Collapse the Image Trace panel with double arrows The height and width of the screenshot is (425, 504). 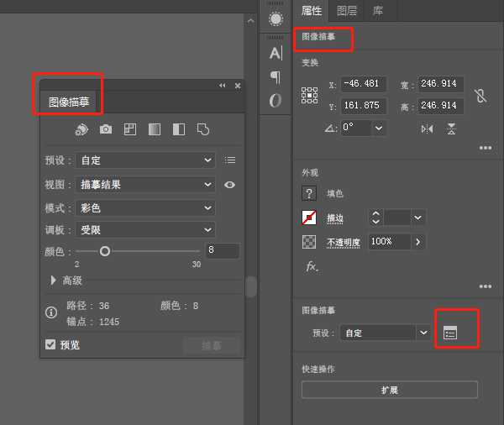[222, 85]
